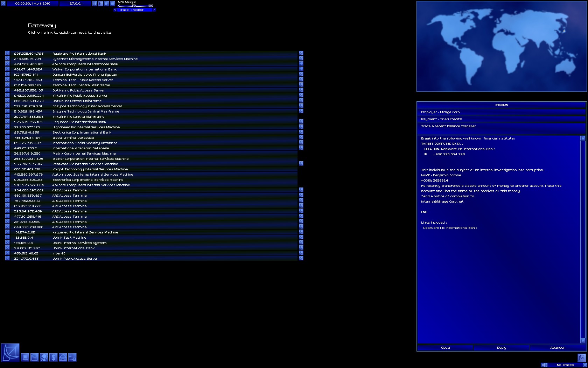Toggle Trace Tracker sound speaker icon
The height and width of the screenshot is (368, 588).
pos(544,365)
